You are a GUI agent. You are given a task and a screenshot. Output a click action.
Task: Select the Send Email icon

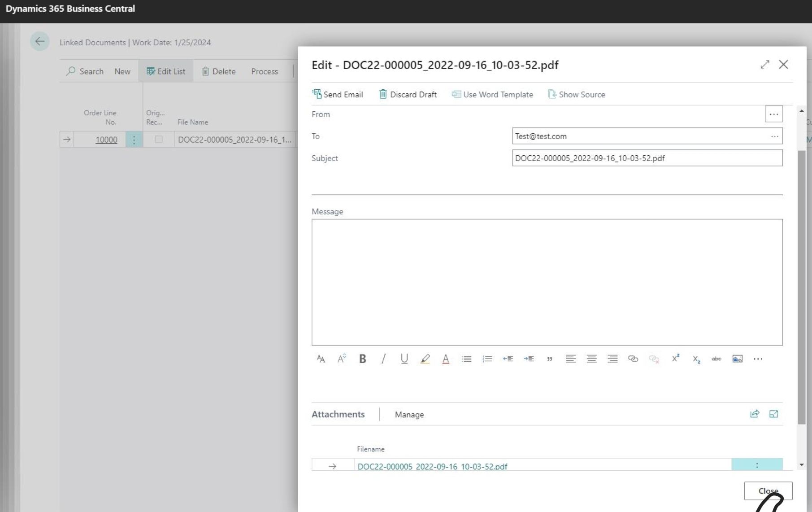click(317, 94)
